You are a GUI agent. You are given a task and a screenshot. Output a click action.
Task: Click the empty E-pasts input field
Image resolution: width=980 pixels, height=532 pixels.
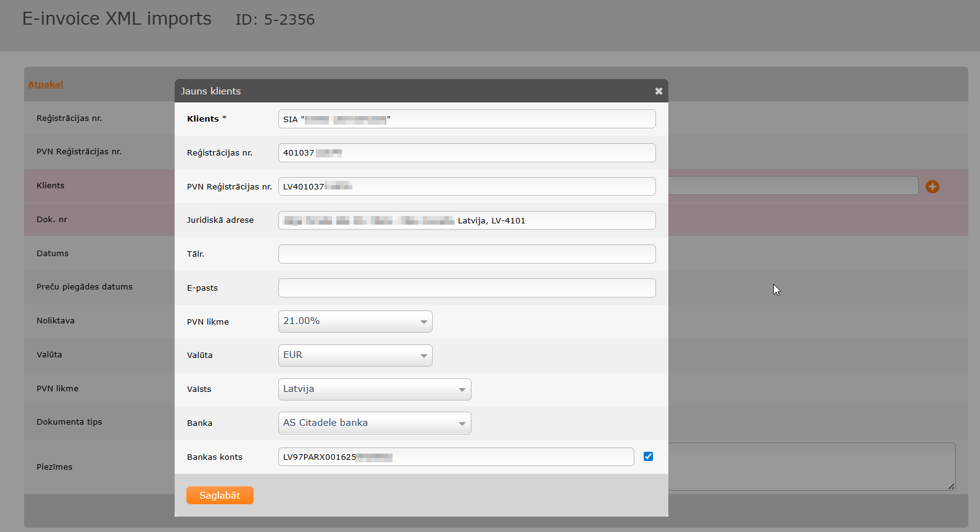(x=467, y=288)
